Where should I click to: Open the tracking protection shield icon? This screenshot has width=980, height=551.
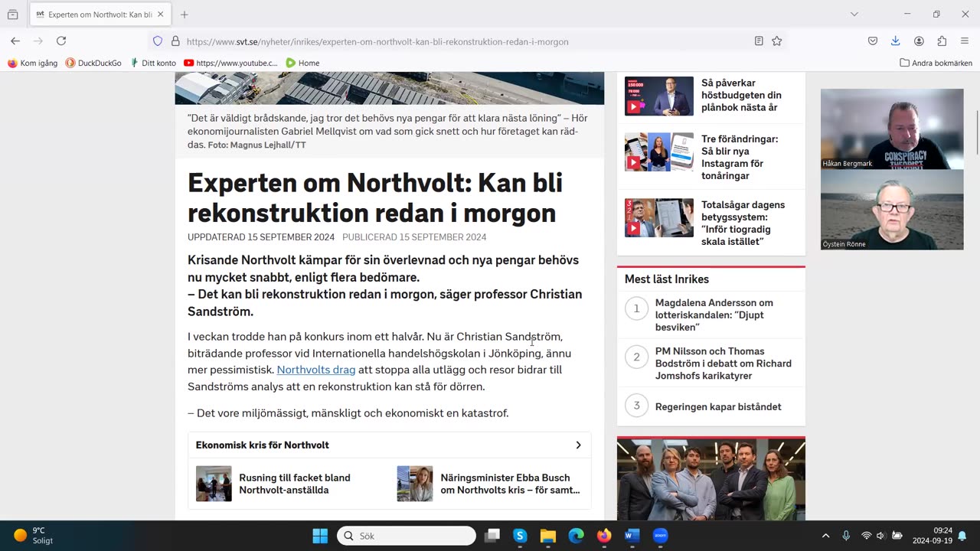click(x=158, y=41)
